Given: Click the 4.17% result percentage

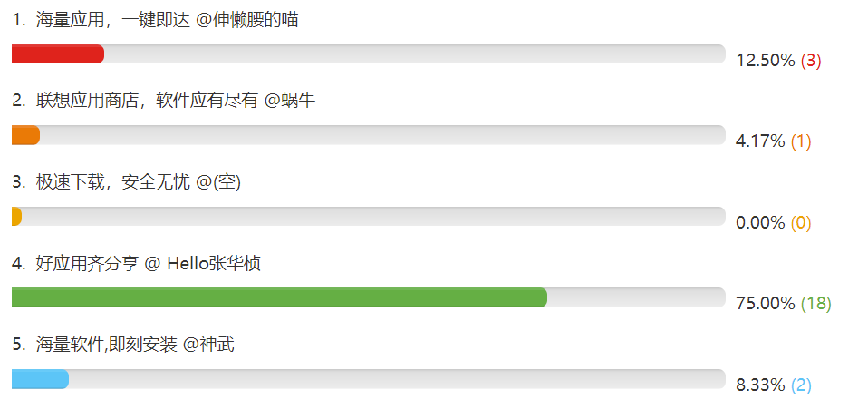Looking at the screenshot, I should (760, 141).
